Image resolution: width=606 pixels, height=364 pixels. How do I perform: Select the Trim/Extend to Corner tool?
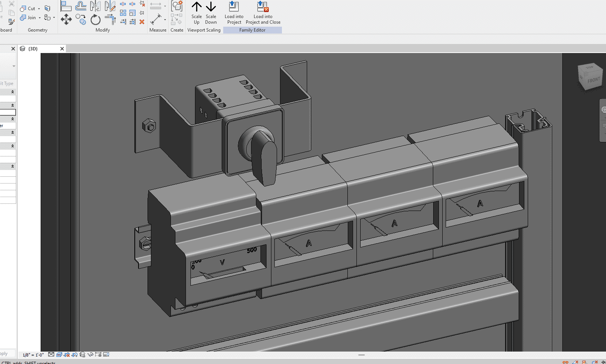click(x=110, y=19)
